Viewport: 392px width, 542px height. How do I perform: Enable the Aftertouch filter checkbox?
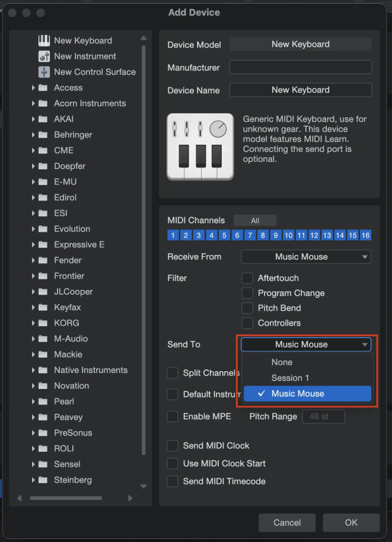coord(247,278)
